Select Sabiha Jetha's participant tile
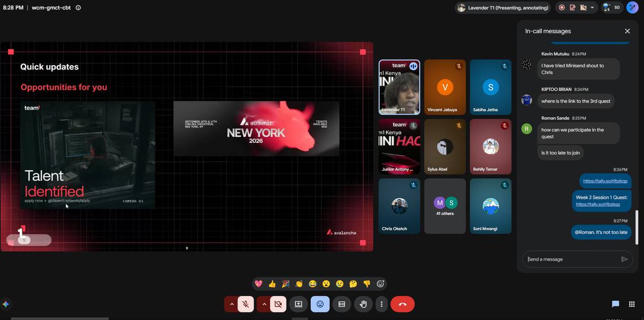 (491, 87)
